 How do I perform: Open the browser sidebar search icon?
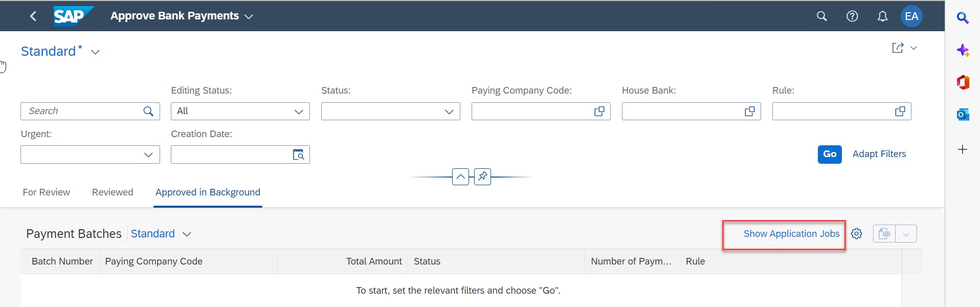click(x=963, y=18)
